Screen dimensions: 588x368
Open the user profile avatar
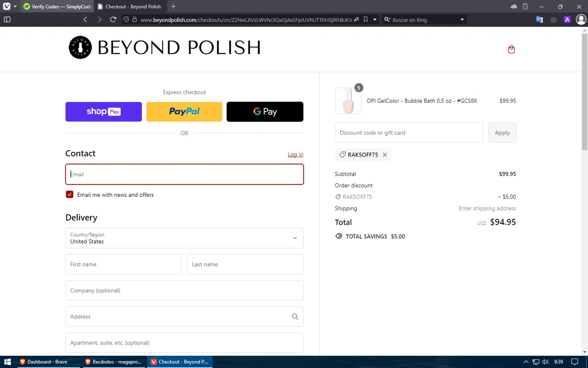[581, 19]
